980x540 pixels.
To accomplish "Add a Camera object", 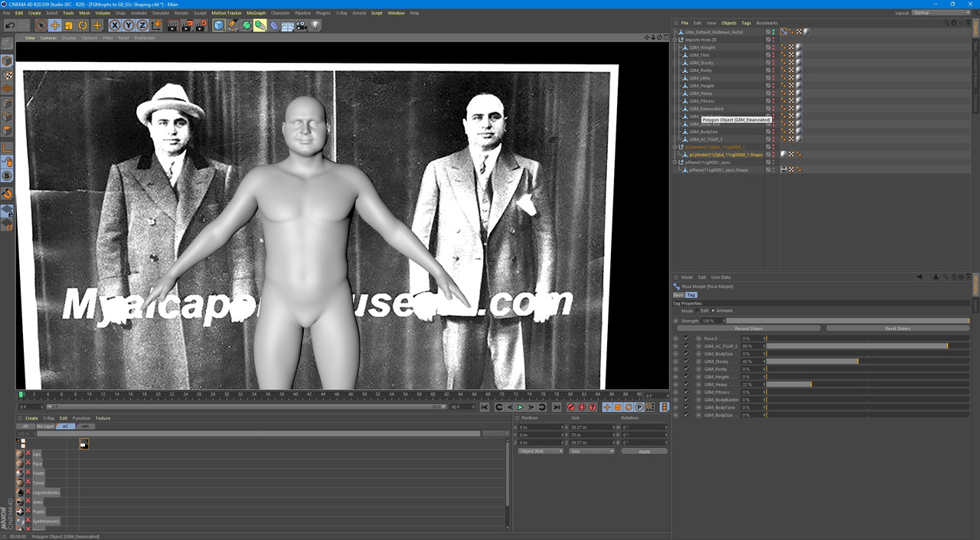I will coord(302,25).
